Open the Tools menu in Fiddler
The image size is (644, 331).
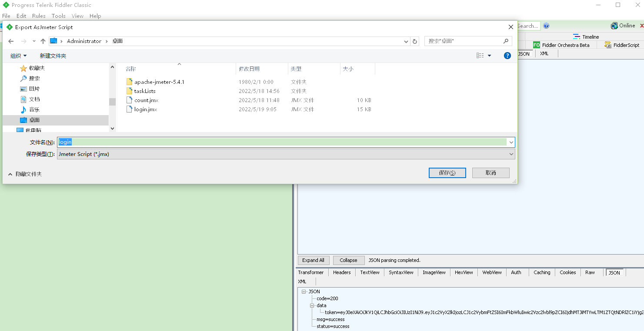(x=58, y=16)
